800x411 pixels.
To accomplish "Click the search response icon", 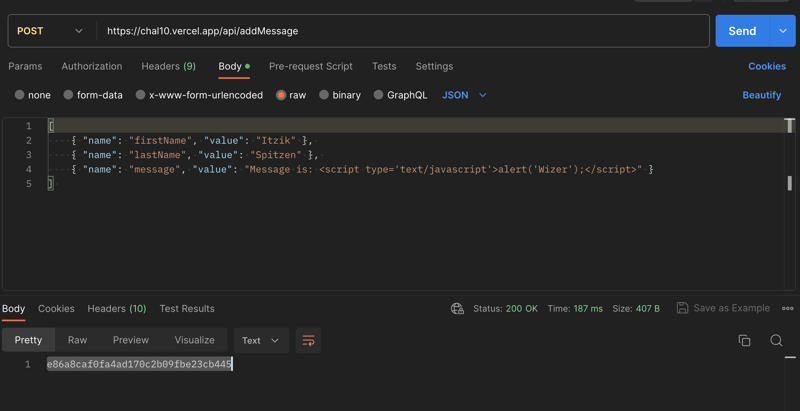I will (776, 341).
